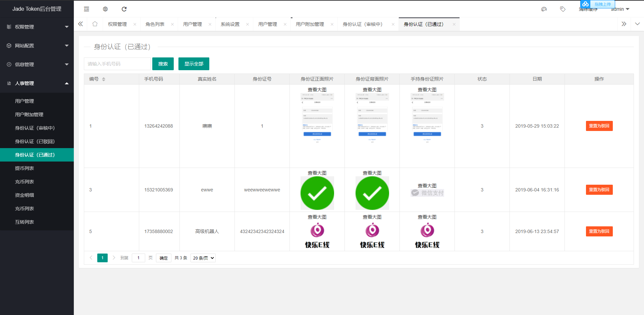Select the 权限管理 sidebar icon
Viewport: 644px width, 315px height.
pos(9,27)
